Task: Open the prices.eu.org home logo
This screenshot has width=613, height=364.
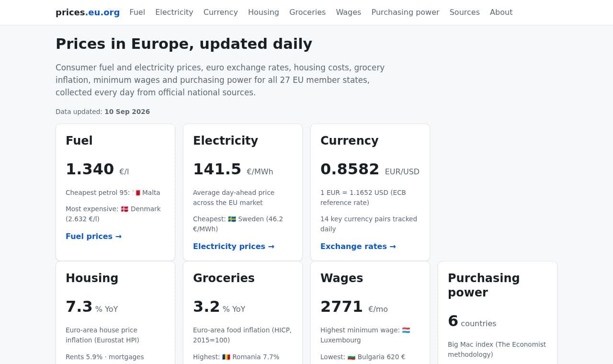Action: coord(88,12)
